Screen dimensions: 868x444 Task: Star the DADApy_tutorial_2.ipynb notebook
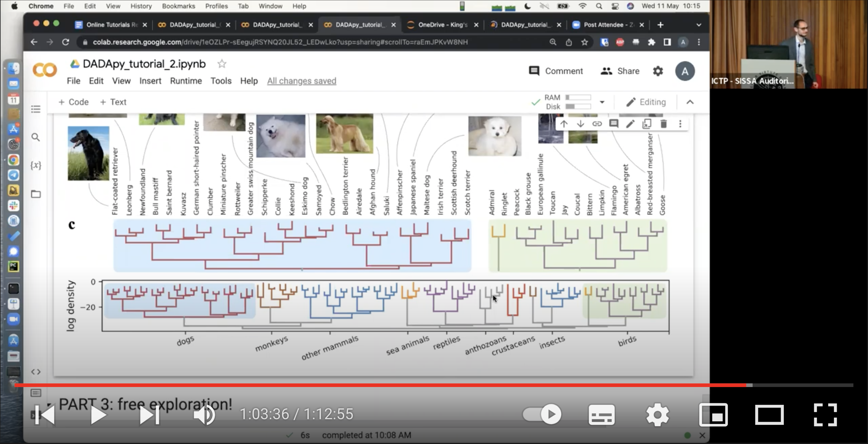[222, 64]
